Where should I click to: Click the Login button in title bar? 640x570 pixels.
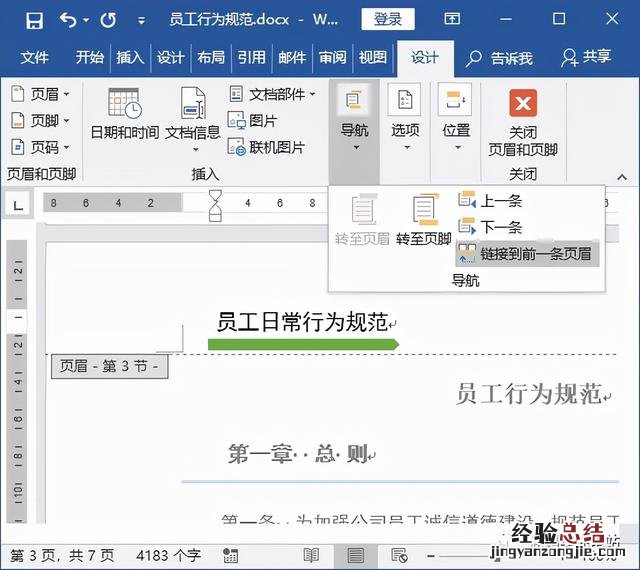pyautogui.click(x=388, y=20)
